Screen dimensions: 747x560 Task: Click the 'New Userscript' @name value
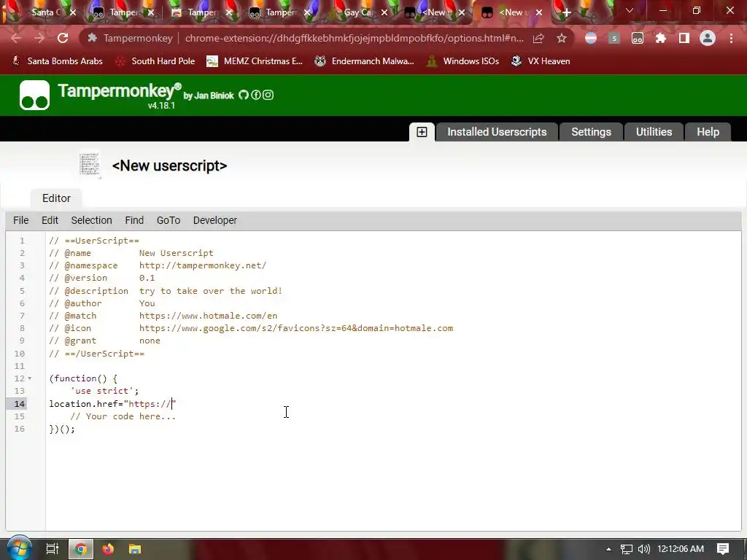tap(177, 253)
